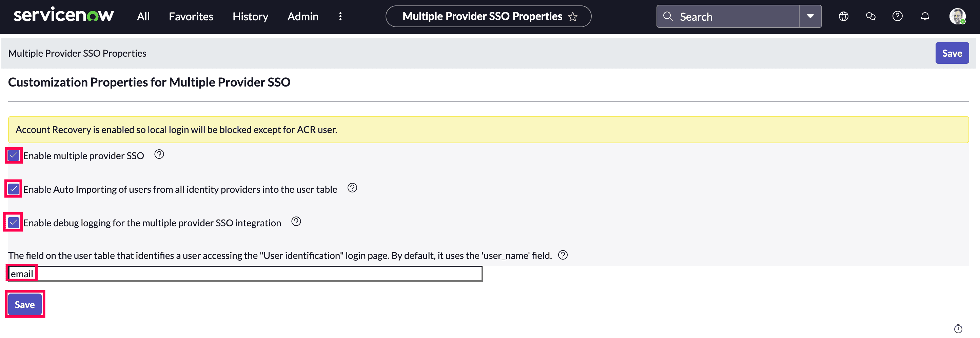Open the help question mark icon in header

[898, 16]
